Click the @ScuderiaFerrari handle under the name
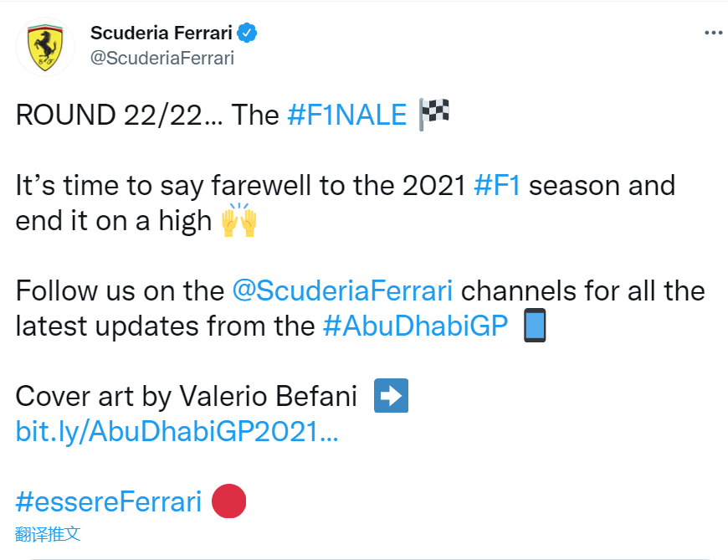Screen dimensions: 728x560 click(x=161, y=58)
